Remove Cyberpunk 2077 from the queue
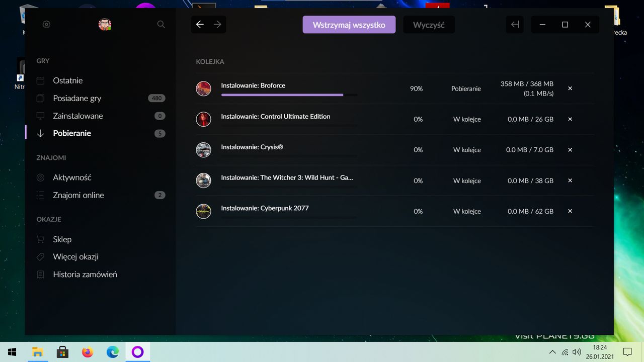The height and width of the screenshot is (362, 644). point(570,211)
